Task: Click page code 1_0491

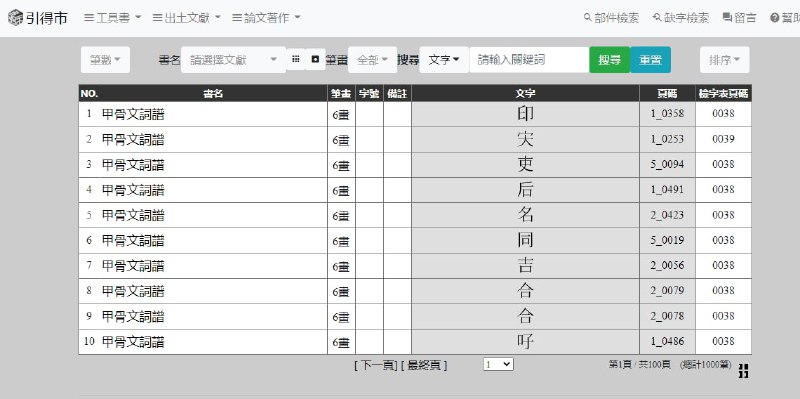Action: coord(667,189)
